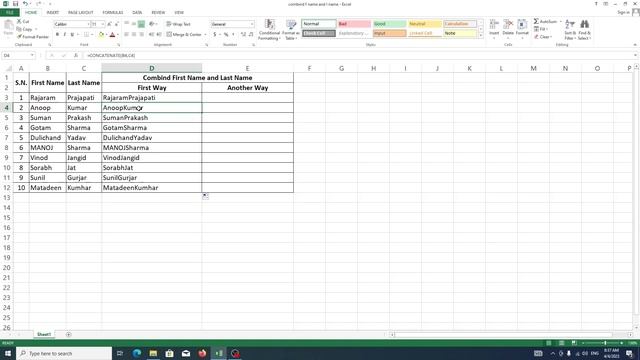Viewport: 640px width, 360px height.
Task: Apply the Bad cell style
Action: coord(354,24)
